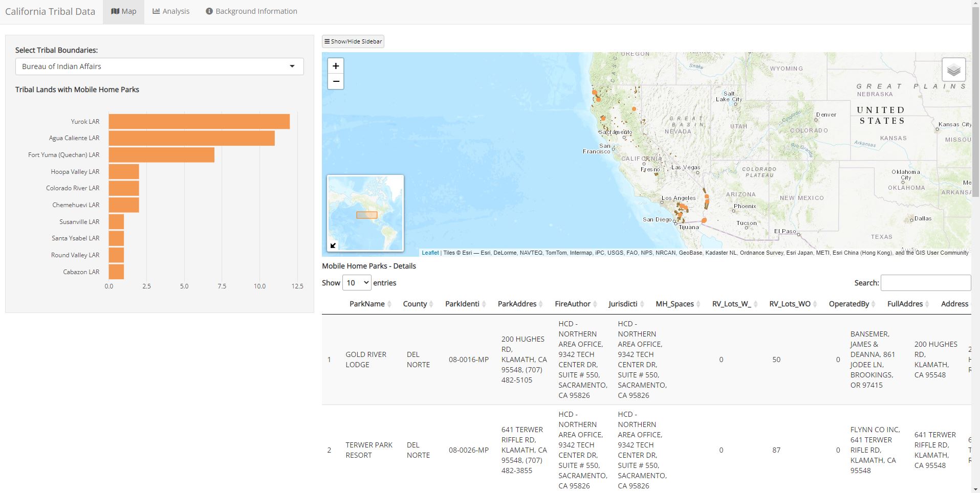Screen dimensions: 980x493
Task: Open the Leaflet attribution link
Action: [430, 253]
